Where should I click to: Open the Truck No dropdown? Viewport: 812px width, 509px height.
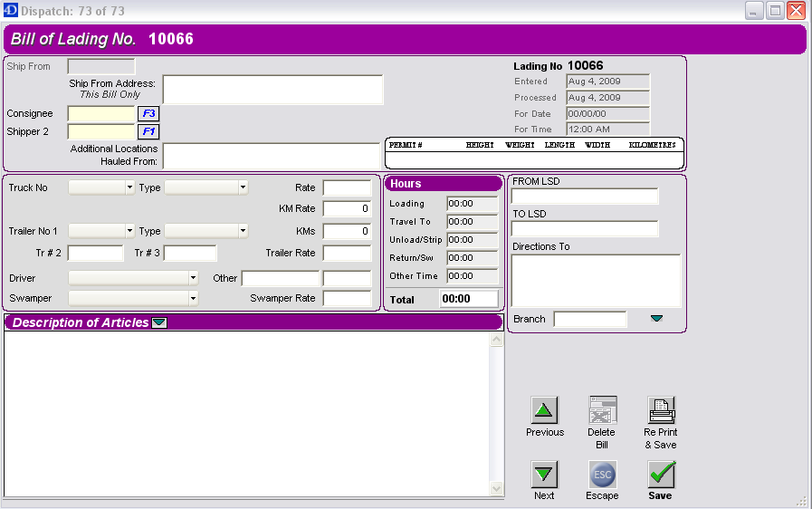[x=129, y=187]
